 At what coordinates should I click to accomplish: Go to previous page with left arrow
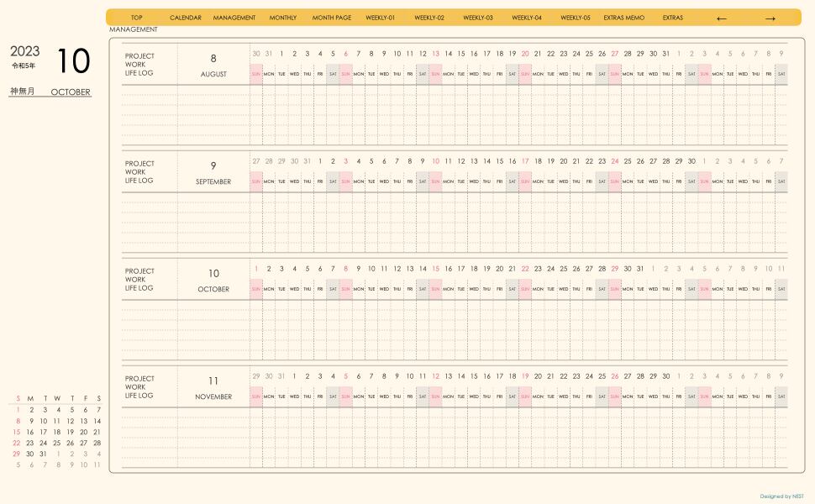point(721,18)
